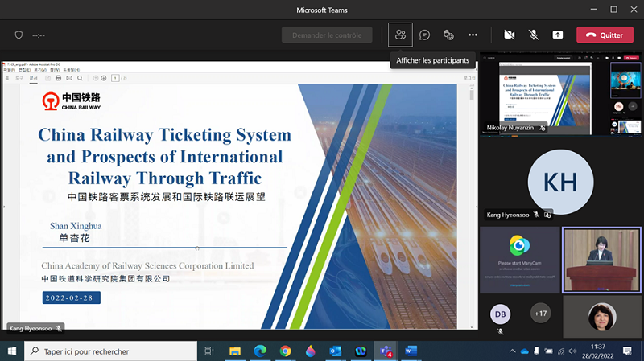This screenshot has height=361, width=644.
Task: Open the More actions ellipsis menu
Action: pyautogui.click(x=473, y=35)
